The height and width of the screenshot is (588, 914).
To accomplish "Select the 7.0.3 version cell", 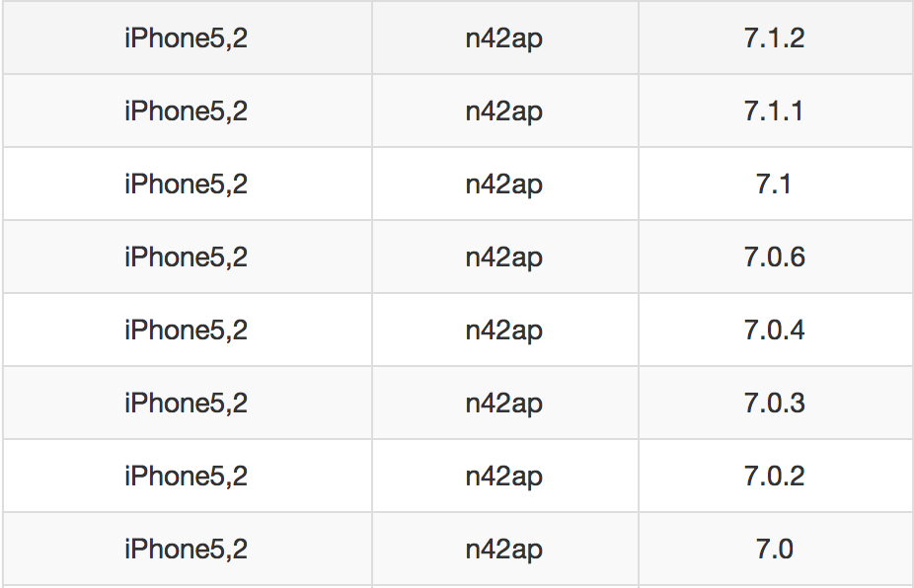I will pyautogui.click(x=774, y=403).
